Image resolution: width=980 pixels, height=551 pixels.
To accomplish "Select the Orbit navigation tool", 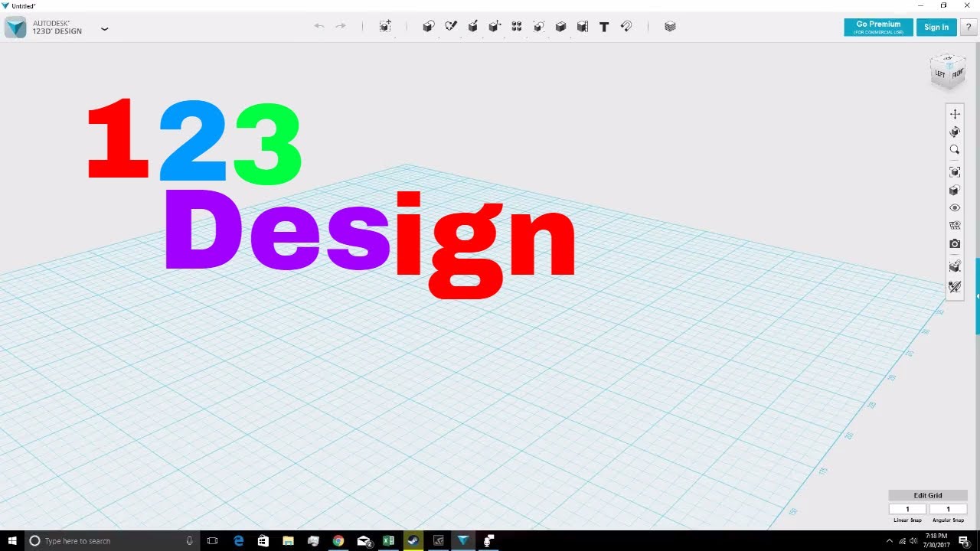I will [955, 132].
